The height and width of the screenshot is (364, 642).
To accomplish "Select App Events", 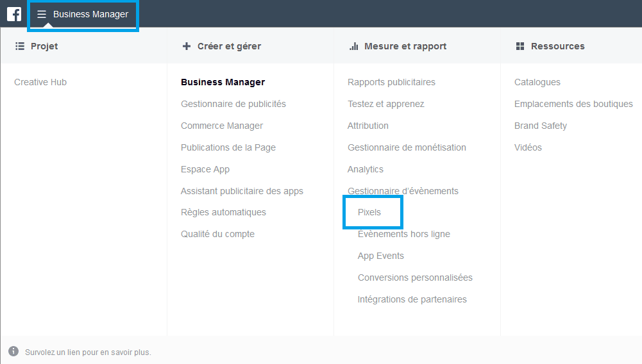I will 381,256.
